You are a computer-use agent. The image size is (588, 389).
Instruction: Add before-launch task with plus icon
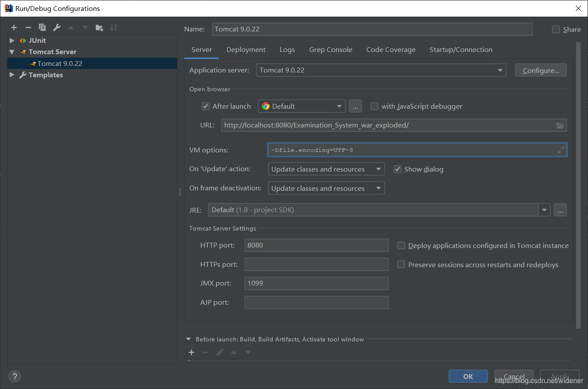[191, 352]
